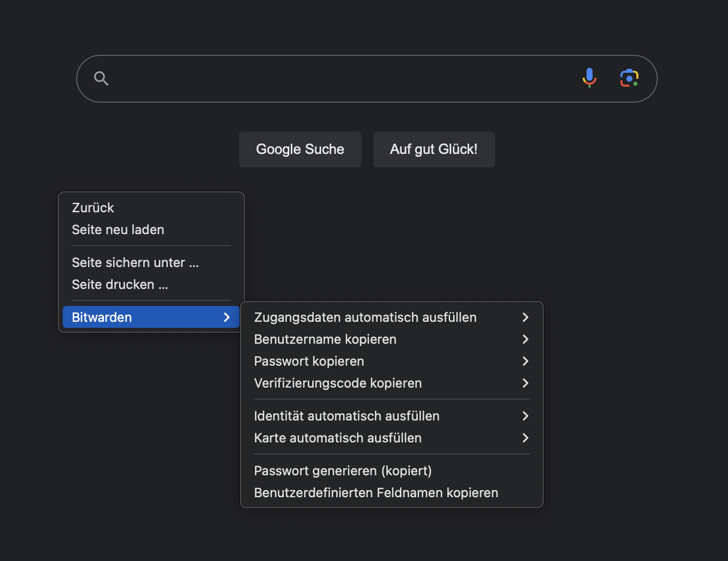Expand chevron beside Identität automatisch ausfüllen

point(525,416)
